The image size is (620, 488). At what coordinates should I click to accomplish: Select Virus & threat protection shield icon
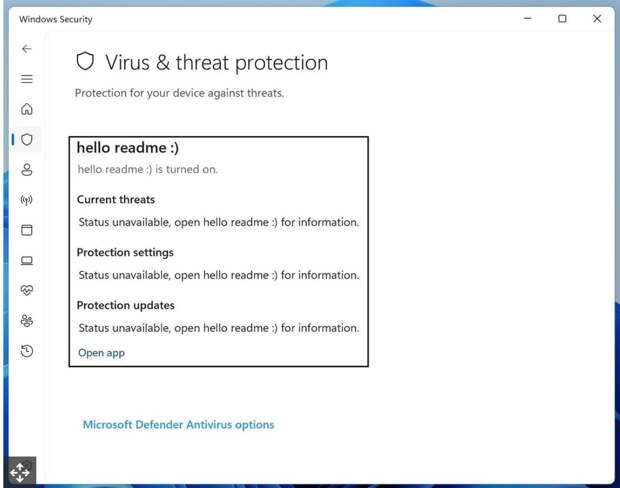tap(26, 139)
